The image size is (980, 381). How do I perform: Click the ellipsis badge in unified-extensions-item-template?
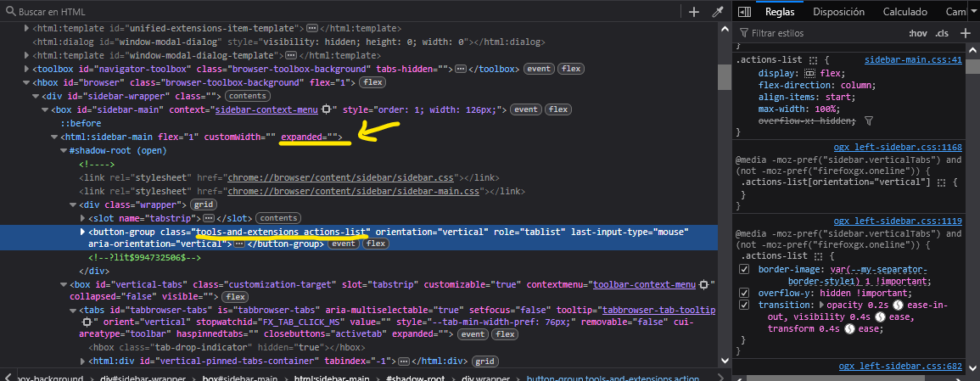click(x=312, y=29)
